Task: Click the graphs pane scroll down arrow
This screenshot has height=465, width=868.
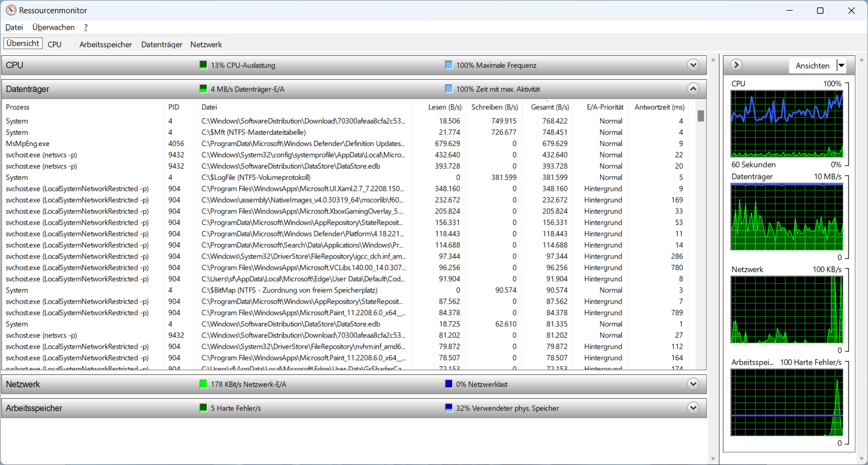Action: tap(861, 459)
